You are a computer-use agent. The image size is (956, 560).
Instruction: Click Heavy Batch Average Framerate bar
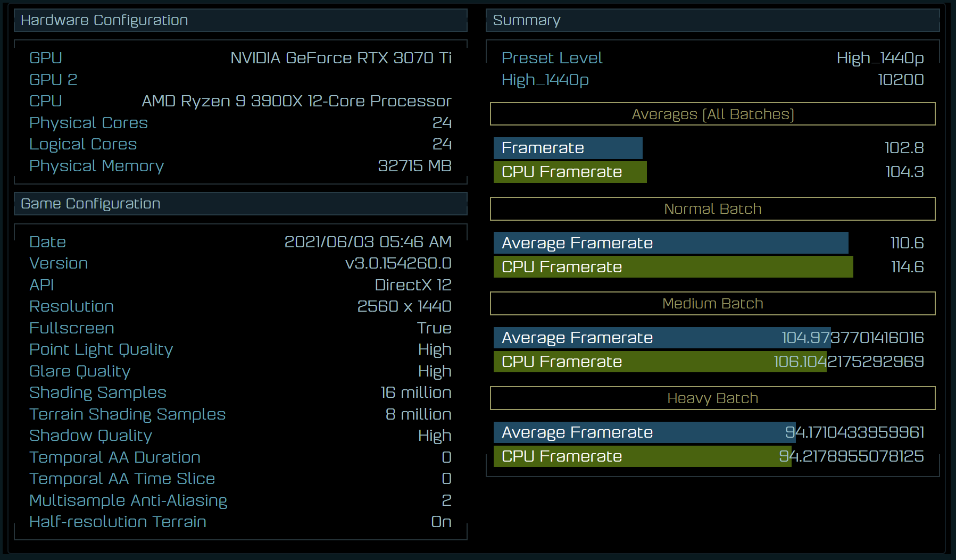click(645, 432)
